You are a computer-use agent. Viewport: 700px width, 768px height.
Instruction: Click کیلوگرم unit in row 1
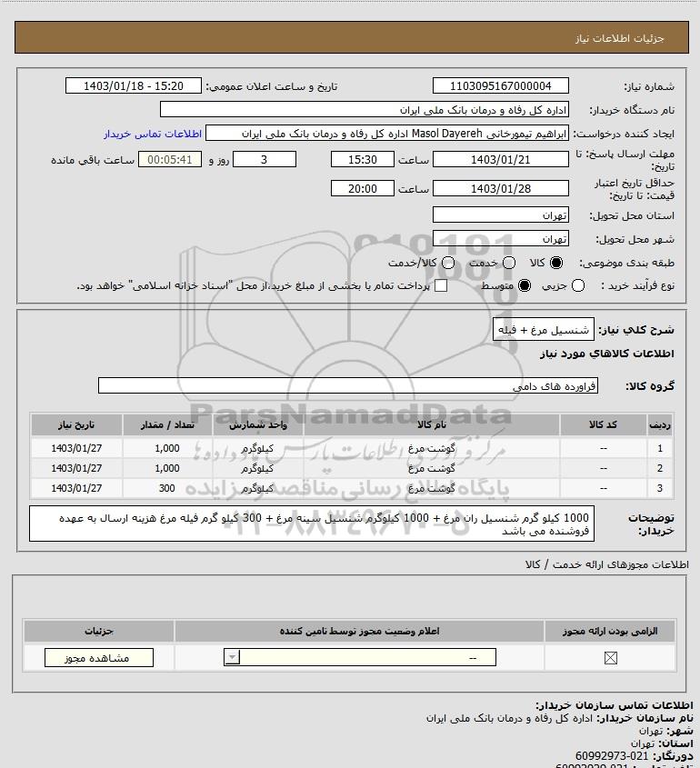[x=257, y=448]
